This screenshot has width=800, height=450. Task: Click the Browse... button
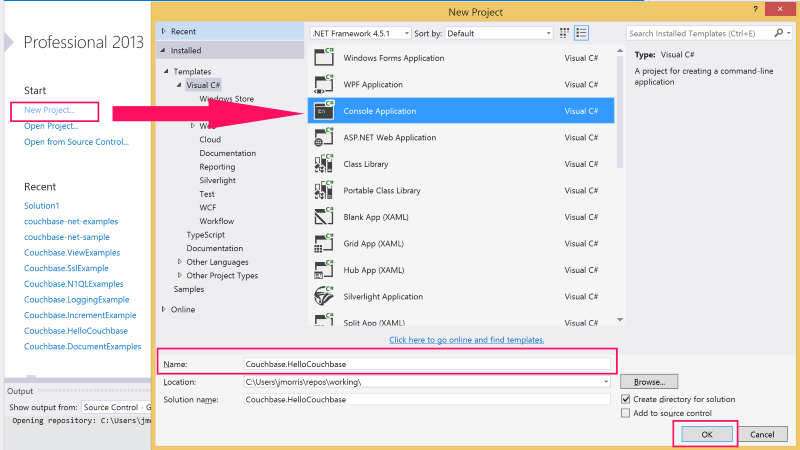pos(649,382)
